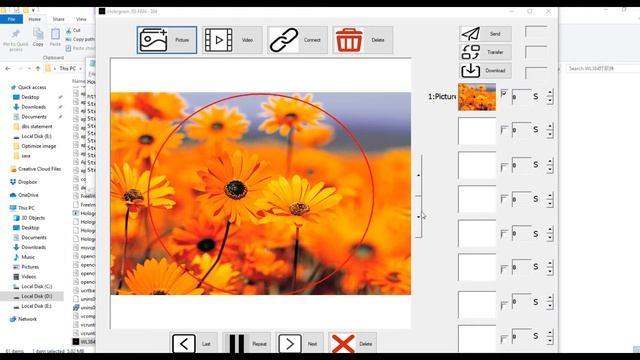Screen dimensions: 640x360
Task: Open the Video import button
Action: click(x=232, y=40)
